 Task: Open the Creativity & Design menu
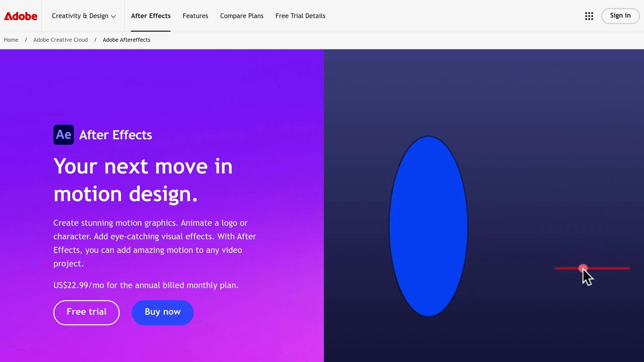pos(80,16)
